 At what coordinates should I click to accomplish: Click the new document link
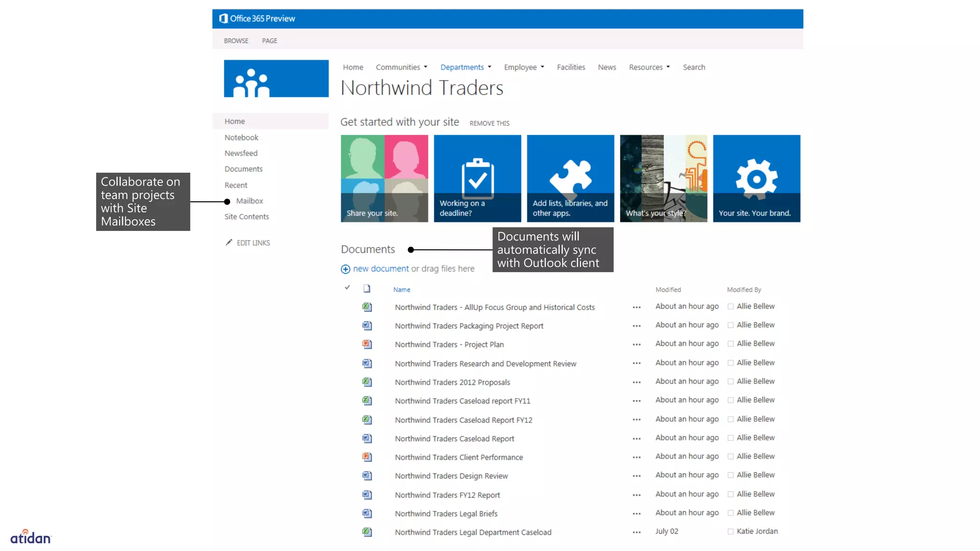point(381,269)
